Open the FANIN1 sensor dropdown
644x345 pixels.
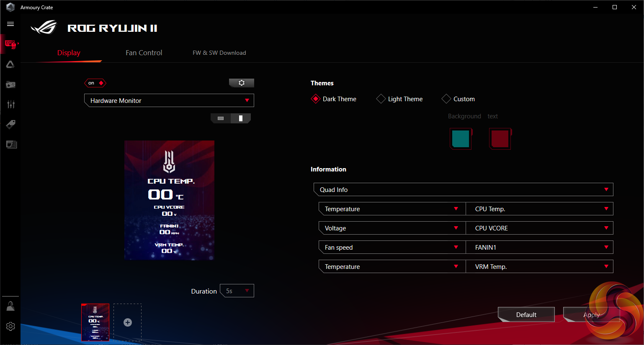click(540, 247)
